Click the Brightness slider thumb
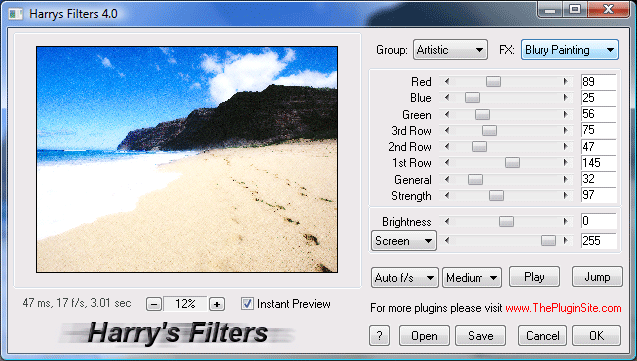This screenshot has height=361, width=637. click(506, 221)
